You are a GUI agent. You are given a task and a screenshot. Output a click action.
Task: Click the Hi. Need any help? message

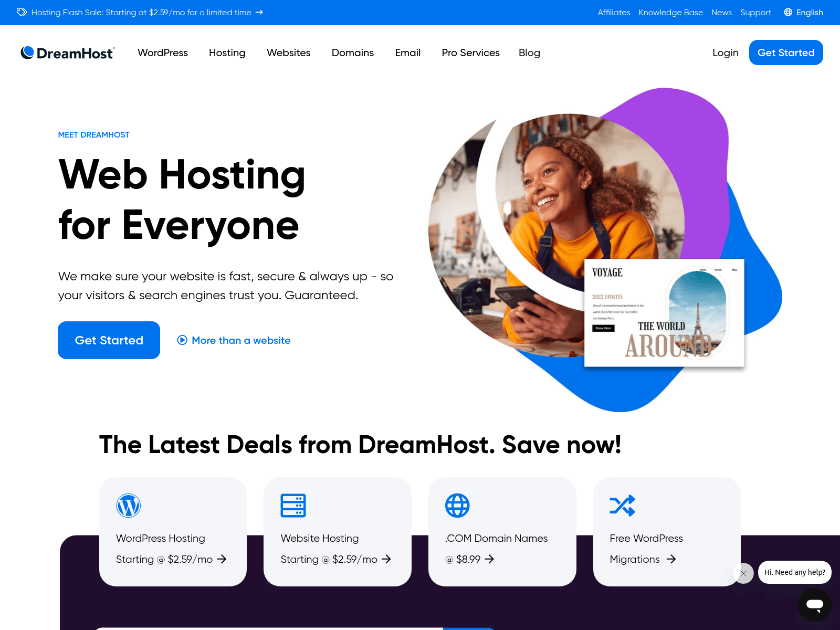coord(795,572)
